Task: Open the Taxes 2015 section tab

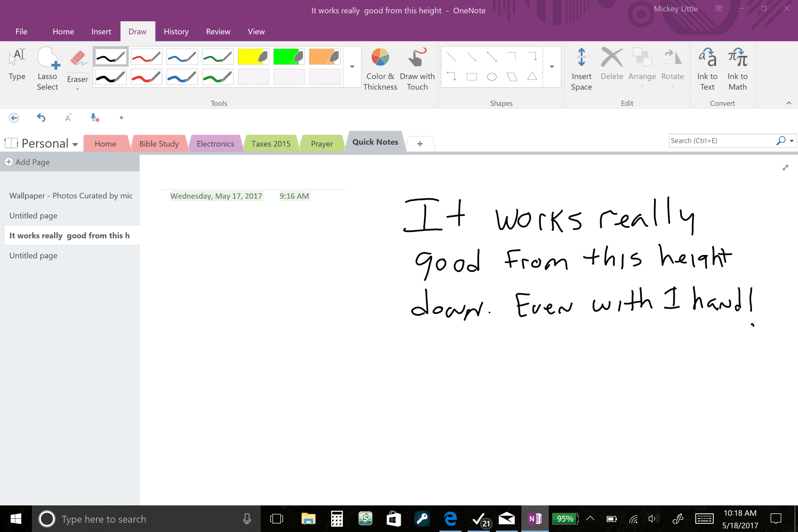Action: [x=271, y=144]
